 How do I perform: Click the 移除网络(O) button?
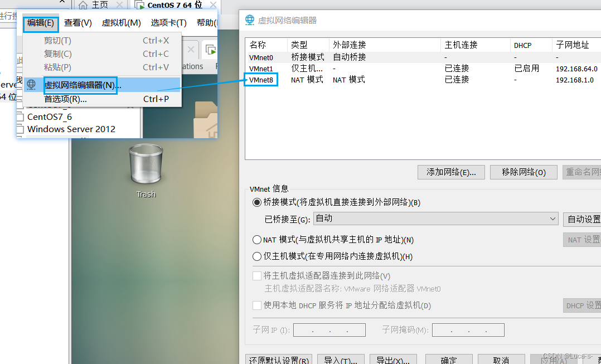(x=524, y=172)
